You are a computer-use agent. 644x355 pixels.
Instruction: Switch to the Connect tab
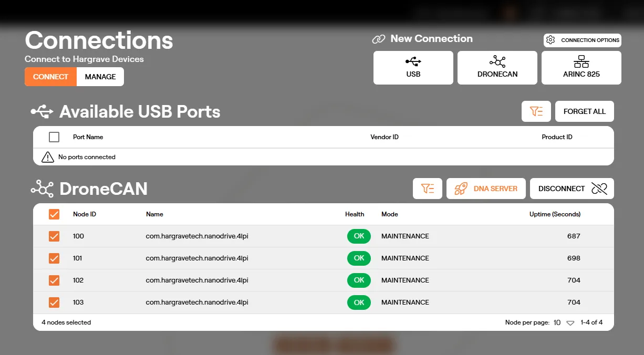[x=50, y=77]
